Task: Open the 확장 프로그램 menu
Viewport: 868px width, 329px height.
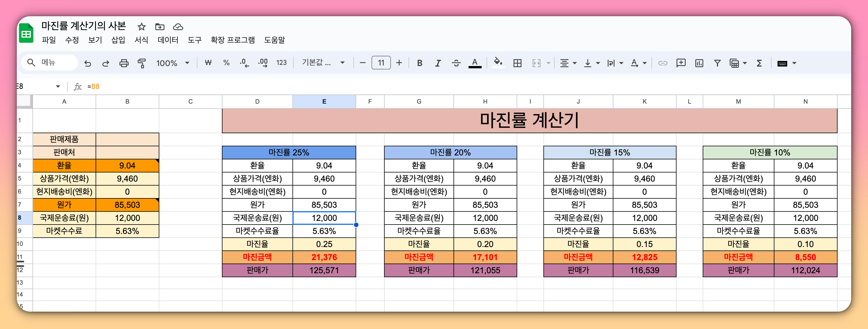Action: click(x=232, y=40)
